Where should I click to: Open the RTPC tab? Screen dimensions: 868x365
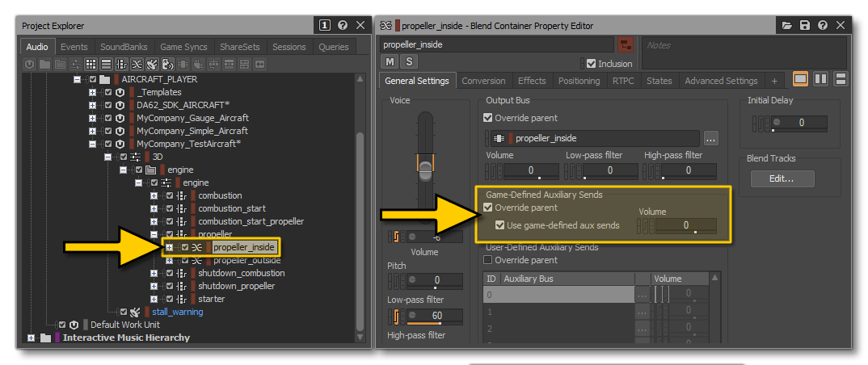[x=622, y=81]
